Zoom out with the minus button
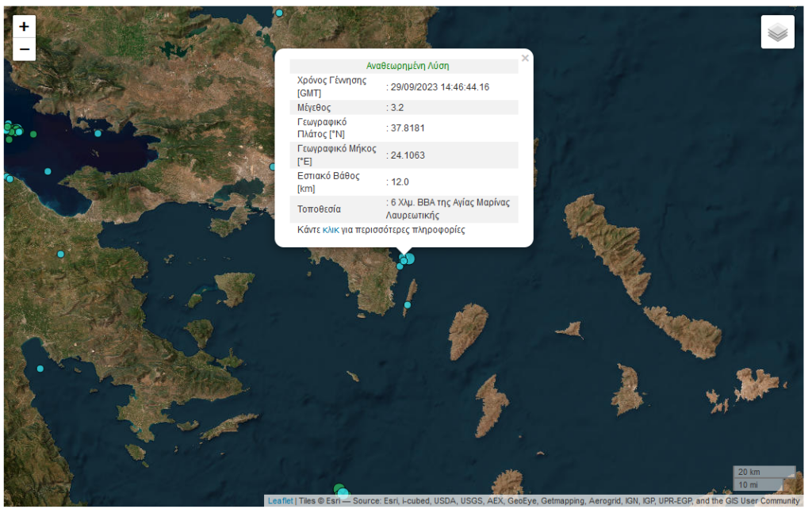 tap(24, 49)
